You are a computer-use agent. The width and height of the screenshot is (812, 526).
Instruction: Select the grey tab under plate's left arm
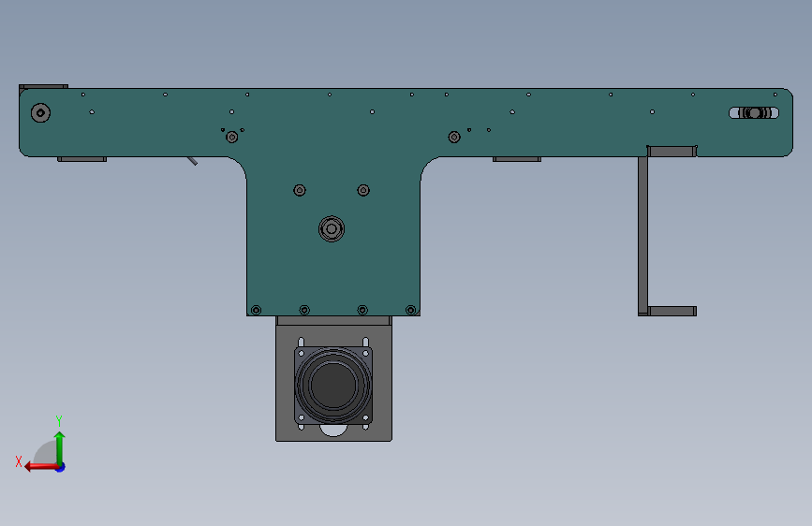click(x=81, y=159)
